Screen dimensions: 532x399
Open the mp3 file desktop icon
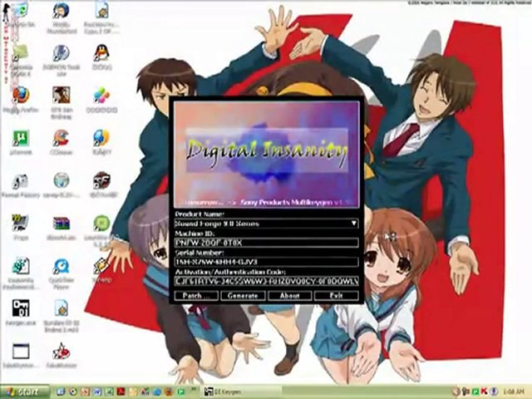(62, 308)
